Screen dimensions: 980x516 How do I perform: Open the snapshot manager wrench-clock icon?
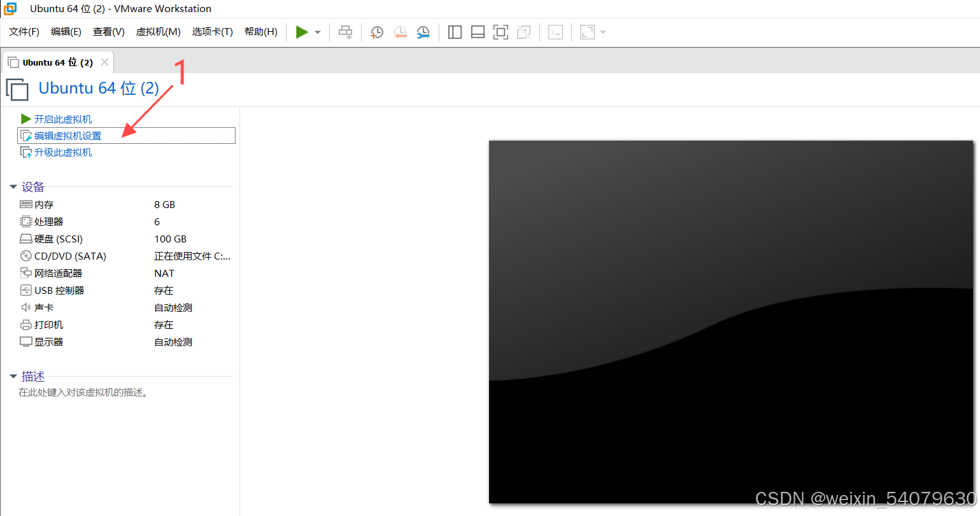tap(423, 32)
